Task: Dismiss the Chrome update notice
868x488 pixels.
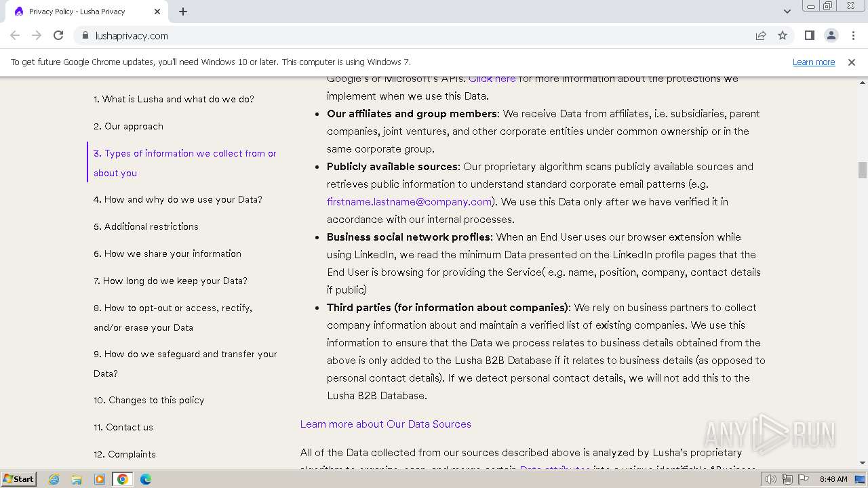Action: click(x=851, y=62)
